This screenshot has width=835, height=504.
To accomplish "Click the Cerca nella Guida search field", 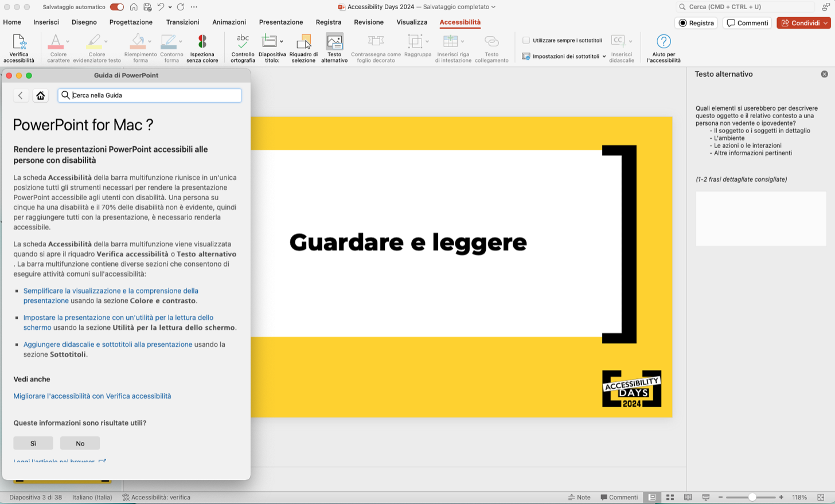I will 150,95.
